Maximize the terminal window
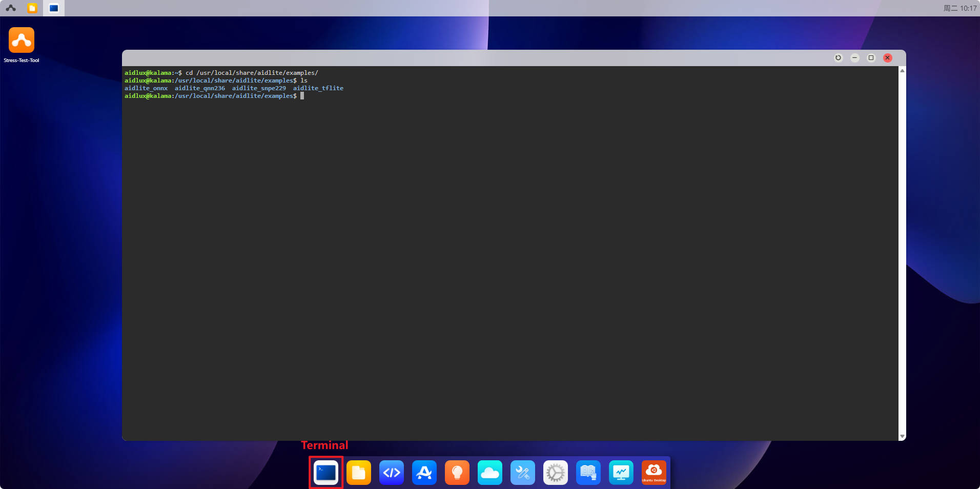Viewport: 980px width, 489px height. point(871,58)
